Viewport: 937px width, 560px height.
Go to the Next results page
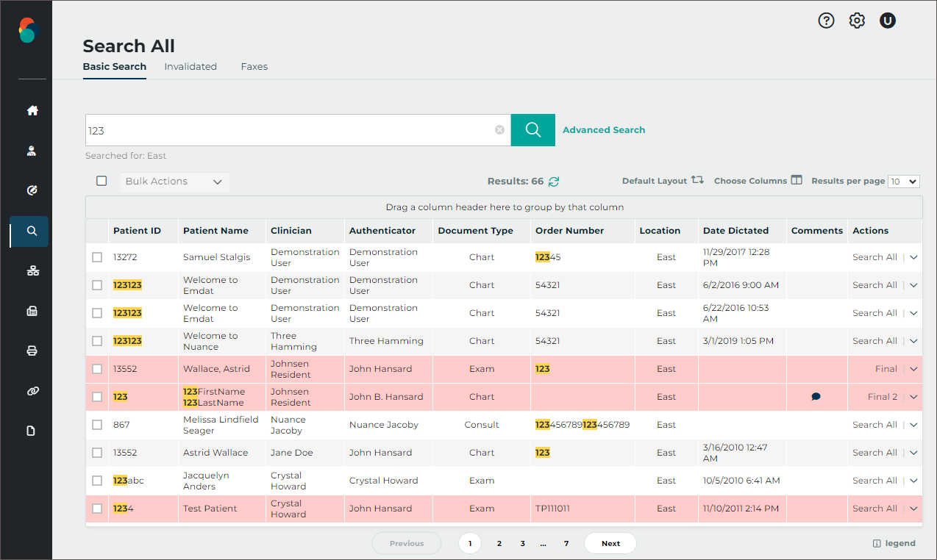(610, 544)
